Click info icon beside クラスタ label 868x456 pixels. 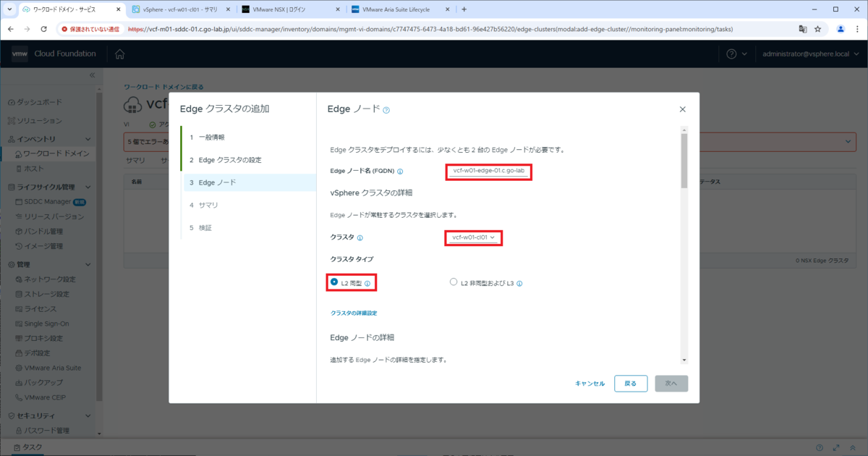click(x=360, y=237)
